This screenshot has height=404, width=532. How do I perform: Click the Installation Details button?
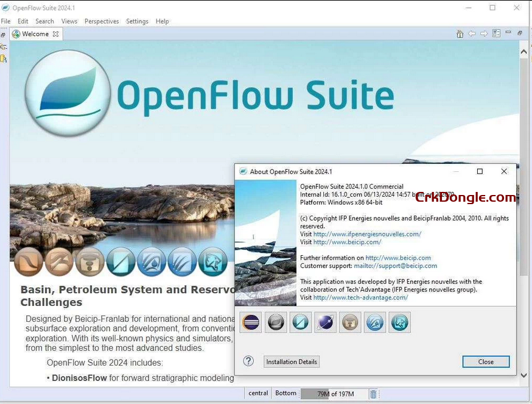(x=291, y=361)
